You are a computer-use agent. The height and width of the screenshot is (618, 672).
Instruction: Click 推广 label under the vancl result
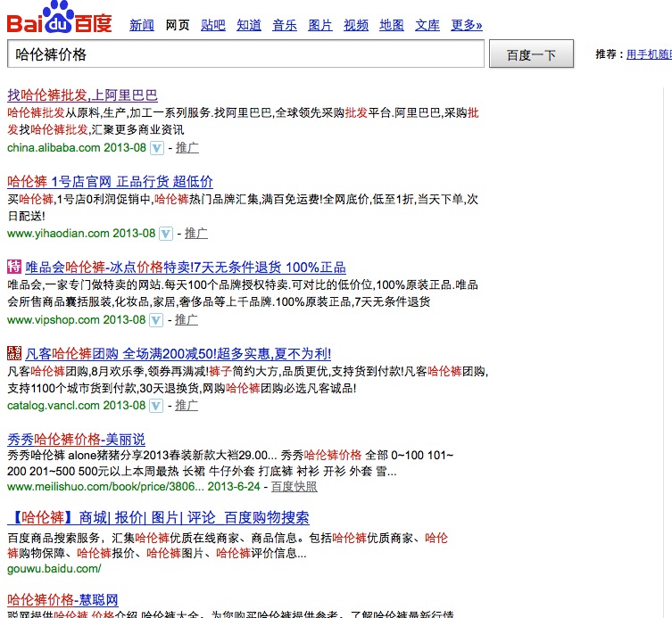click(x=186, y=406)
